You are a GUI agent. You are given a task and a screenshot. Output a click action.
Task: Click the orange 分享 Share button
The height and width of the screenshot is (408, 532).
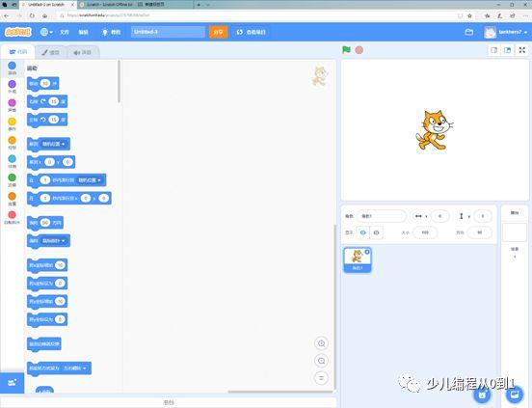pos(218,32)
